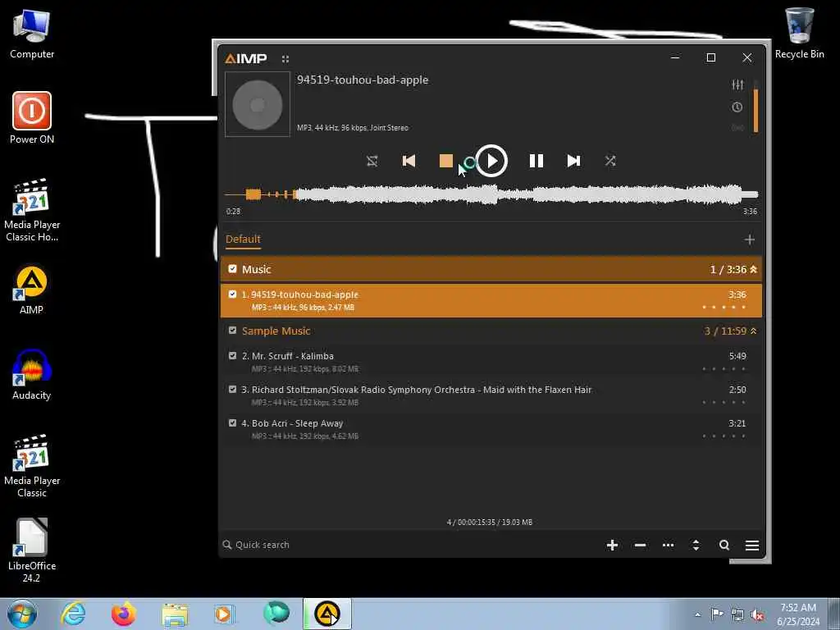Open the Recycle Bin
The height and width of the screenshot is (630, 840).
[799, 33]
